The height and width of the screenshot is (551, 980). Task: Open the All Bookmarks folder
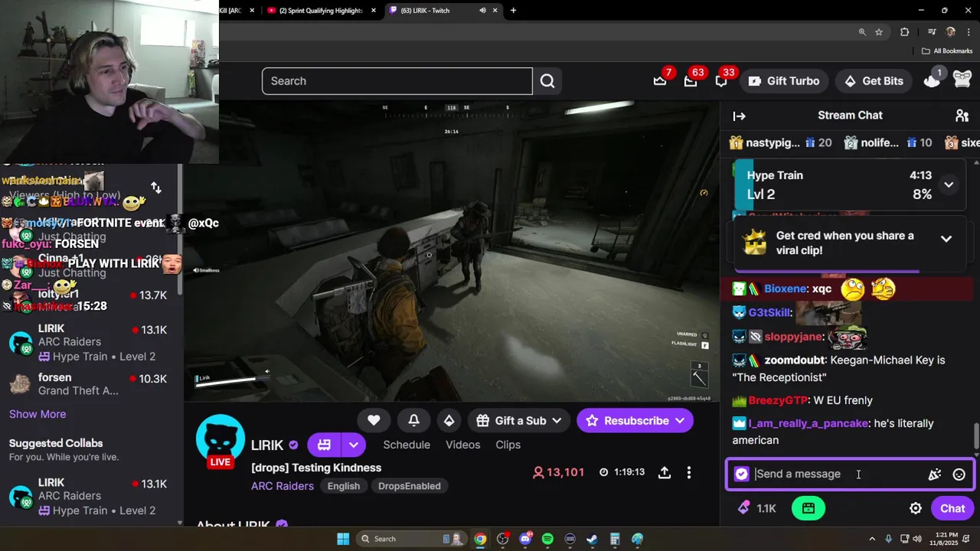(947, 51)
